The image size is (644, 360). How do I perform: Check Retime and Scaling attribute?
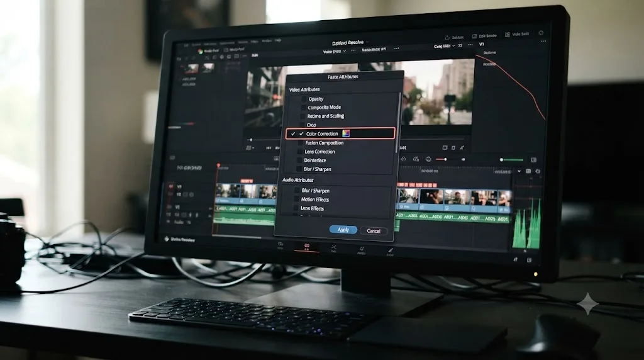pos(303,116)
